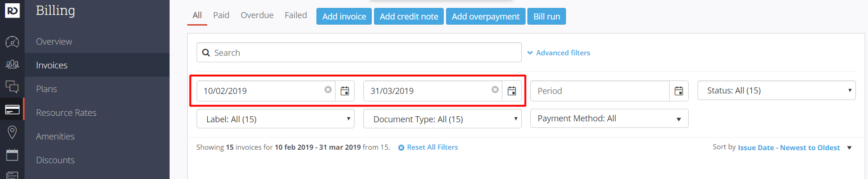Click Bill run button
The height and width of the screenshot is (179, 868).
click(x=546, y=16)
